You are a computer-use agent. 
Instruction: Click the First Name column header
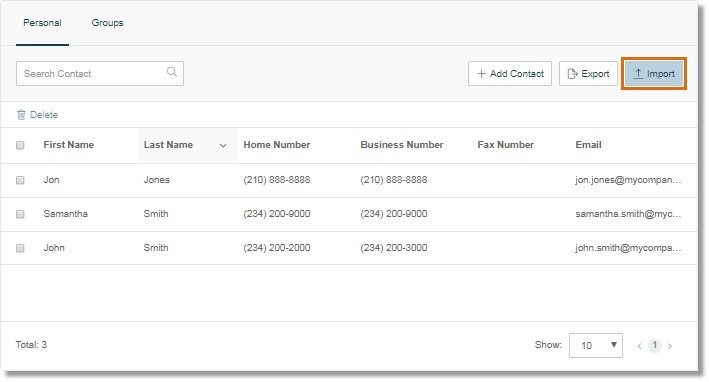pos(69,145)
